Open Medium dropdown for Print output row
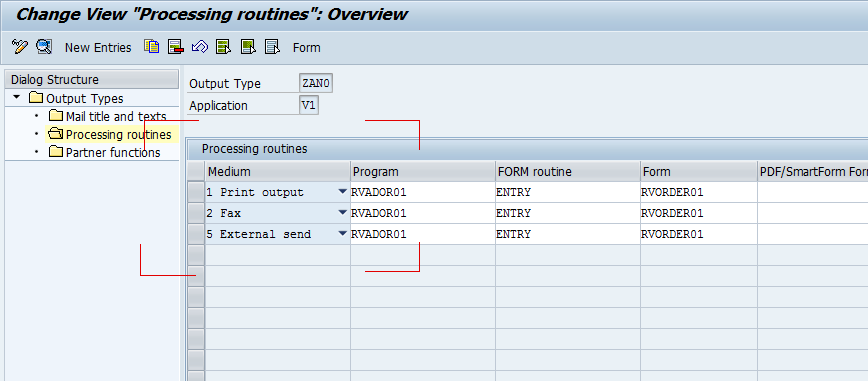Screen dimensions: 868x381 point(342,192)
